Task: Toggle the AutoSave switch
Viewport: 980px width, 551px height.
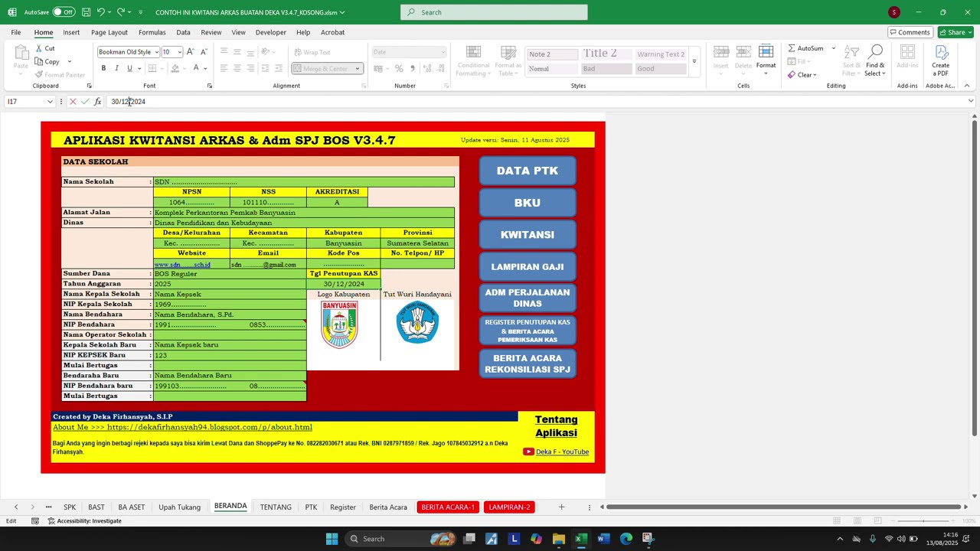Action: 64,12
